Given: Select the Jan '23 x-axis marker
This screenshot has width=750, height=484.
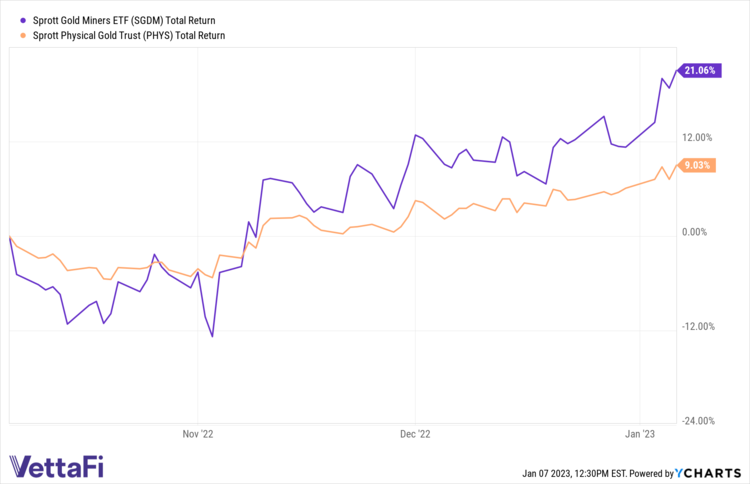Looking at the screenshot, I should coord(641,434).
